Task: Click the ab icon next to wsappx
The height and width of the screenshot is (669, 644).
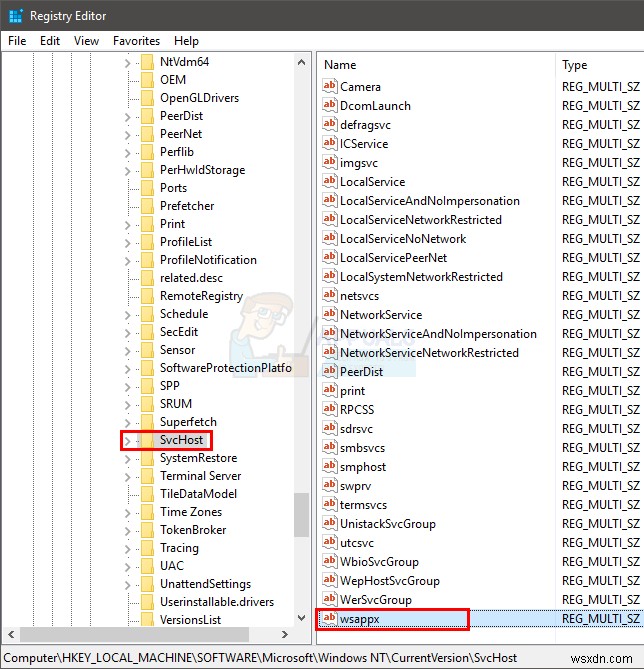Action: 329,618
